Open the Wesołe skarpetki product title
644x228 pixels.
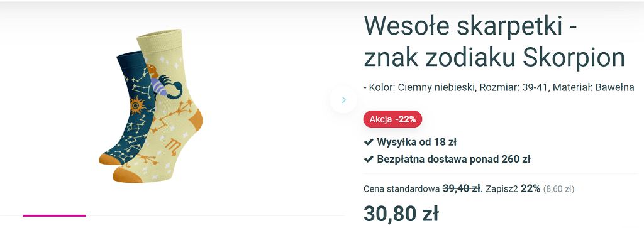pos(494,42)
